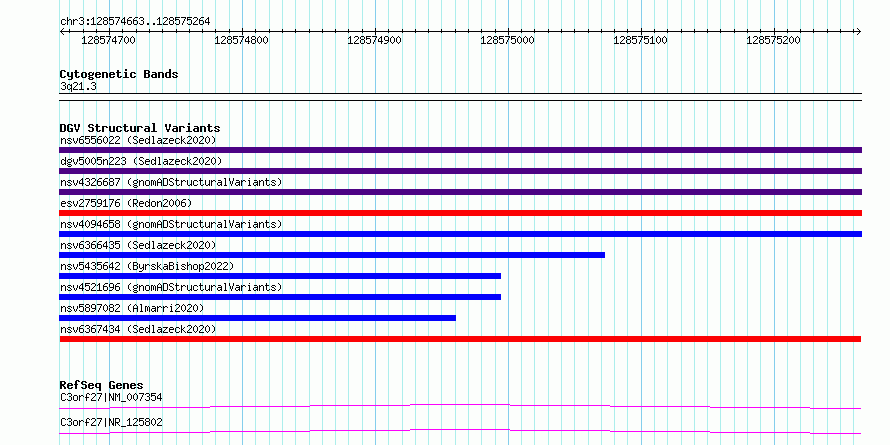Click the blue bar under nsv4521696
The height and width of the screenshot is (445, 890).
point(280,297)
